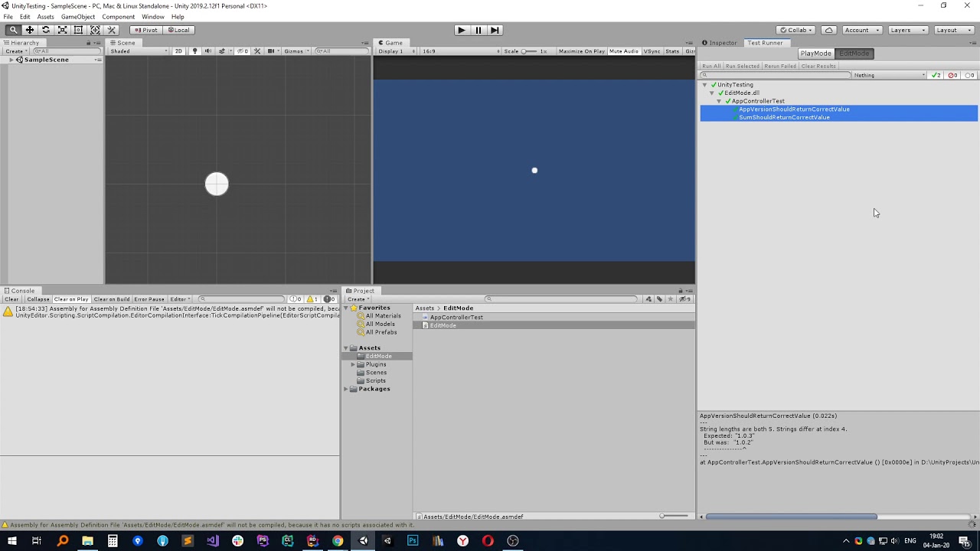The width and height of the screenshot is (980, 551).
Task: Click the Test Runner search field
Action: 775,75
